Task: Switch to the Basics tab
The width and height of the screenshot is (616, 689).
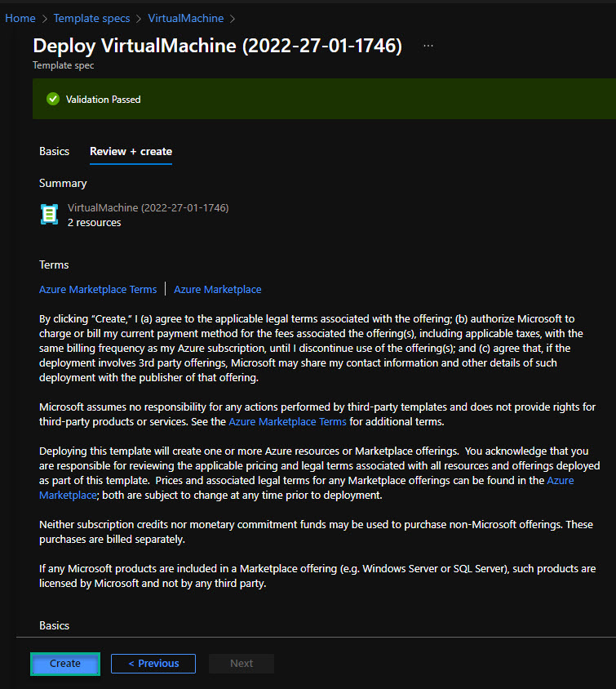Action: coord(54,151)
